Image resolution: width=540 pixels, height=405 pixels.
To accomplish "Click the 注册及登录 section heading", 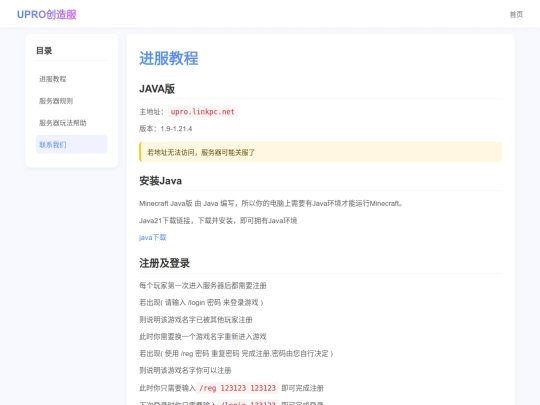I will tap(164, 263).
